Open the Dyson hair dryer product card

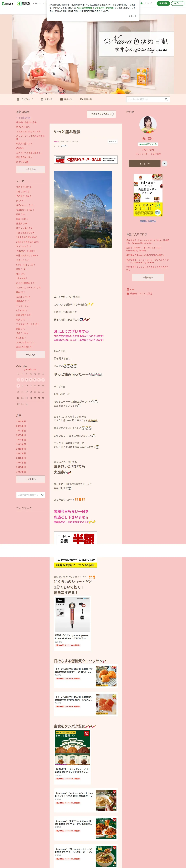point(73,623)
